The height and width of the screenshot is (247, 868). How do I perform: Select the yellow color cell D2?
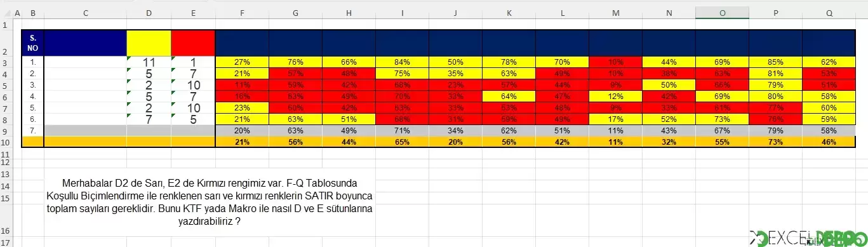(149, 43)
